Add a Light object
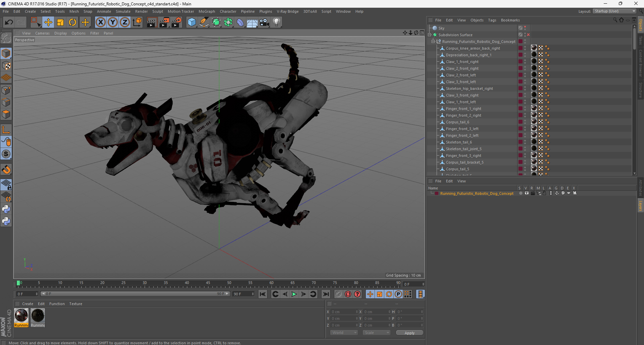The height and width of the screenshot is (345, 644). (276, 22)
